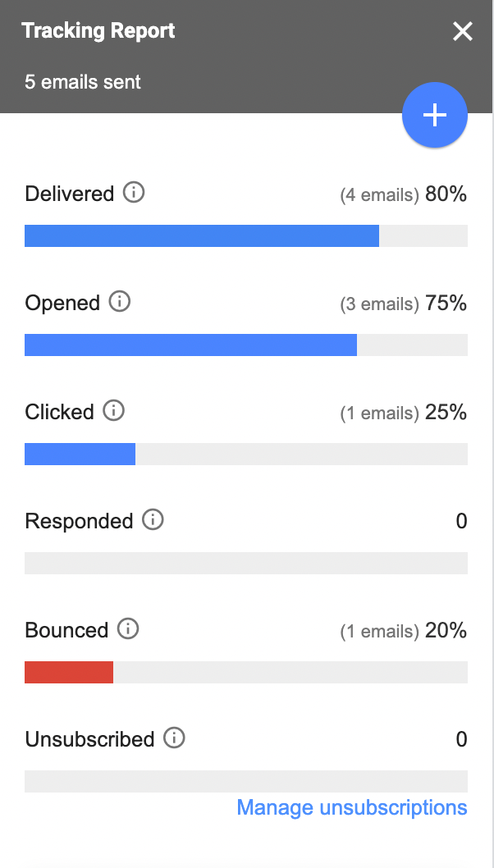
Task: Click the empty Responded bar
Action: click(246, 563)
